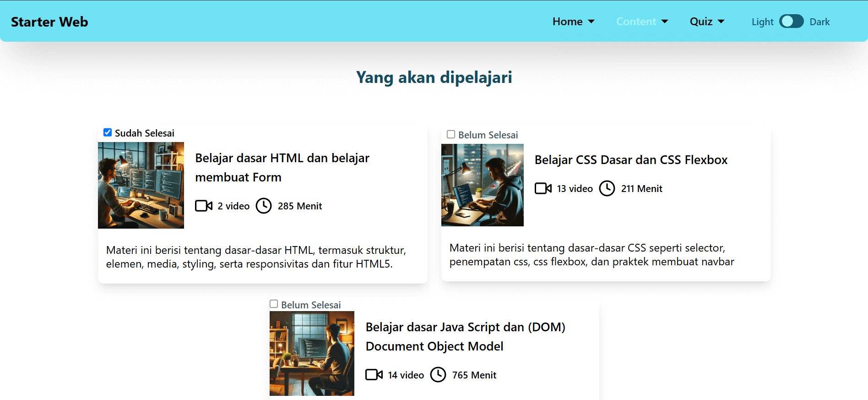868x400 pixels.
Task: Click CSS description mentioning 'praktek membuat navbar'
Action: tap(592, 255)
